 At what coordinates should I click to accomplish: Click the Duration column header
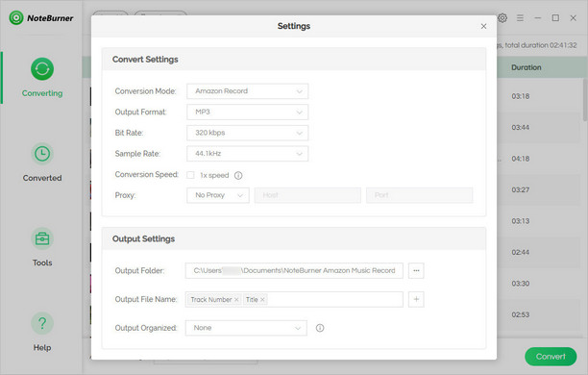click(x=527, y=67)
